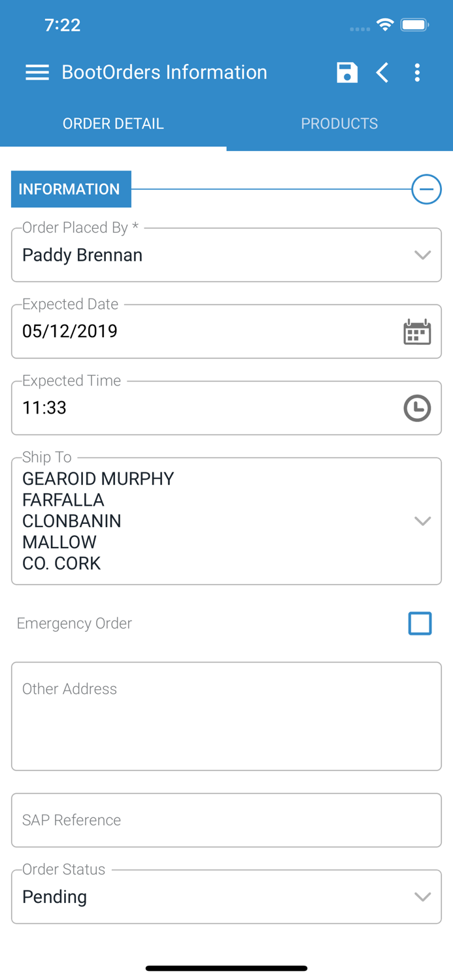Save the boot order

pos(347,73)
